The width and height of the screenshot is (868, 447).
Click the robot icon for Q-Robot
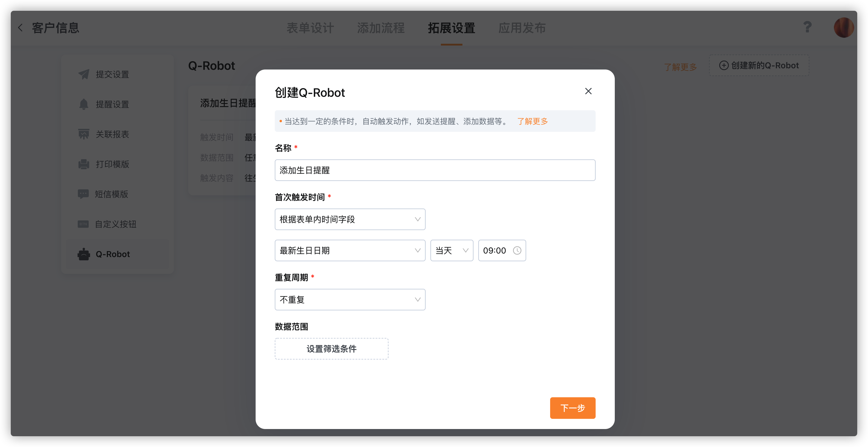84,254
